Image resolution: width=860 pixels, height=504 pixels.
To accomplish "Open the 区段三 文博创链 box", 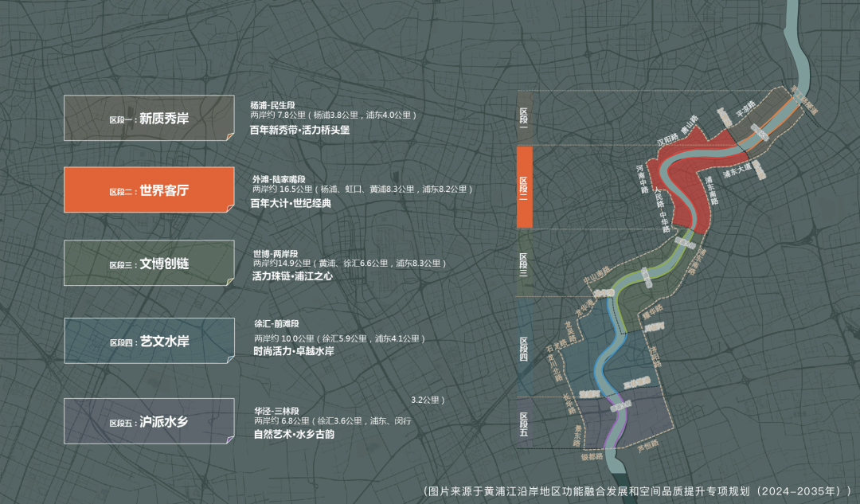I will (x=149, y=263).
